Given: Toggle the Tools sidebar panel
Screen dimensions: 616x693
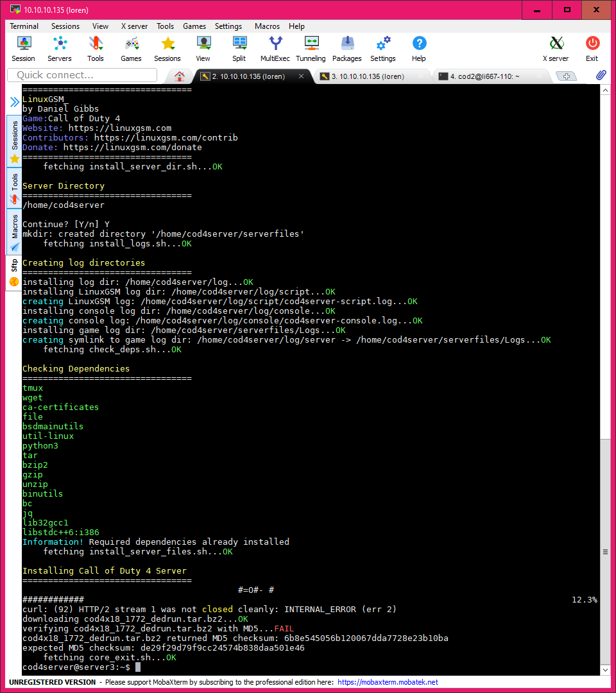Looking at the screenshot, I should coord(13,188).
